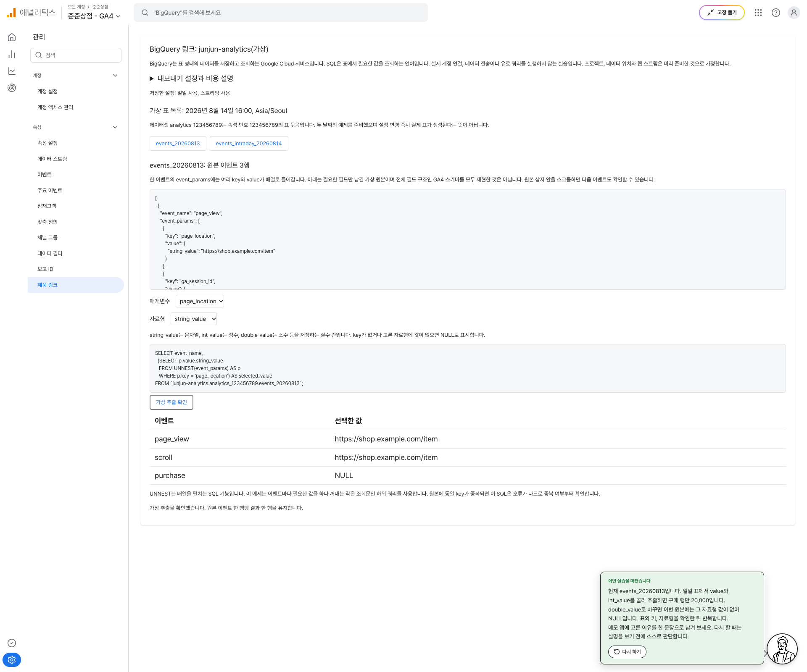Select the events_intraday_20260814 table tab
Image resolution: width=807 pixels, height=672 pixels.
[x=249, y=143]
